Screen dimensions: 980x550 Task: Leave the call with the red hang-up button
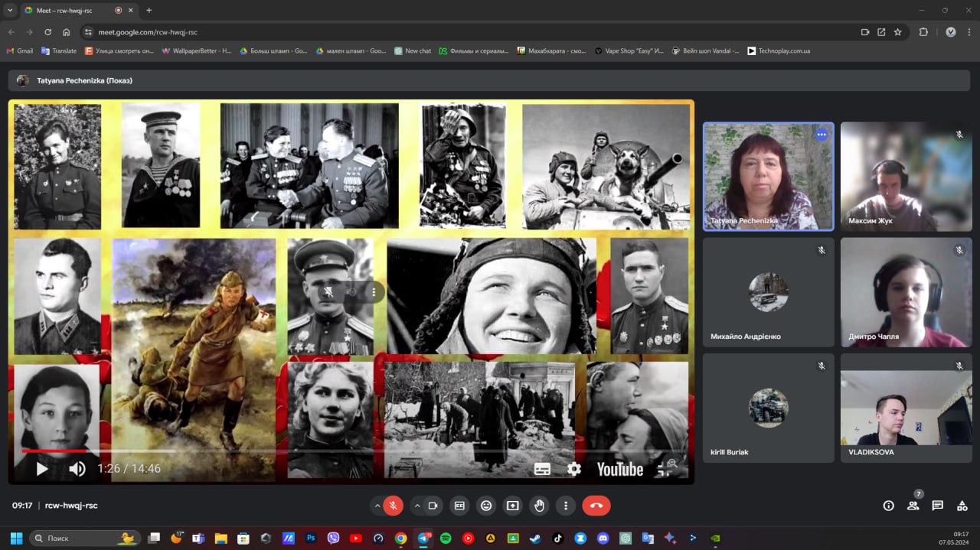click(x=596, y=506)
